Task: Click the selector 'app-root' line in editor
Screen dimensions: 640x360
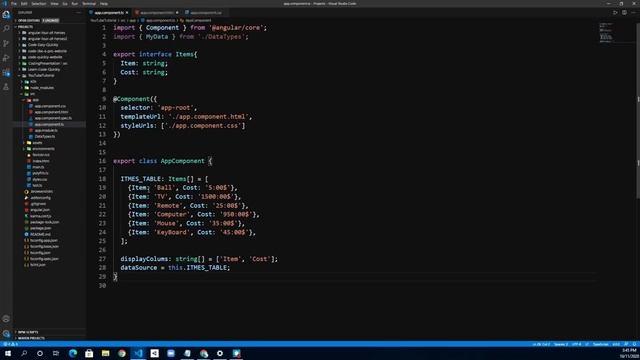Action: pyautogui.click(x=158, y=108)
